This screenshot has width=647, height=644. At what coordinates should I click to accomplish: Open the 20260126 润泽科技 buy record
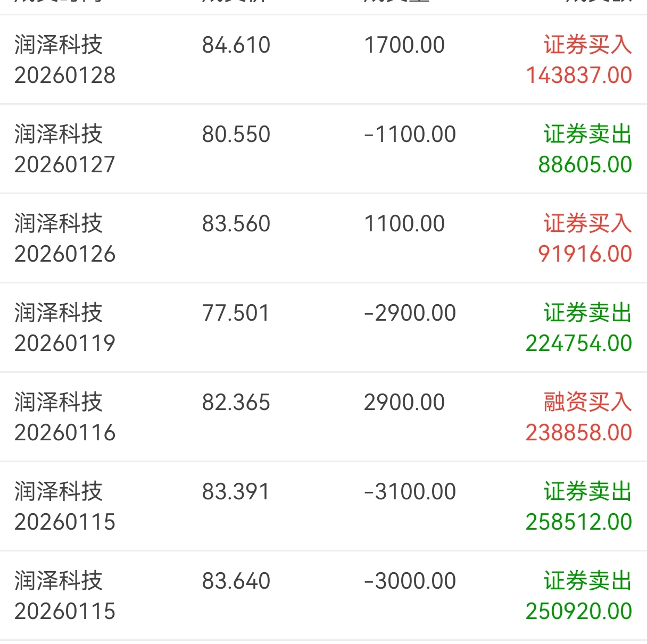point(323,238)
